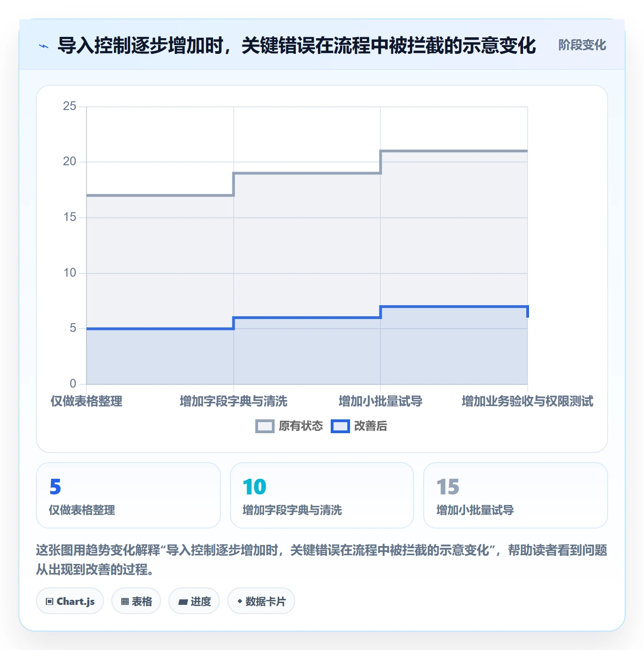Screen dimensions: 644x650
Task: Click the grid icon in the 表格 chip
Action: point(125,601)
